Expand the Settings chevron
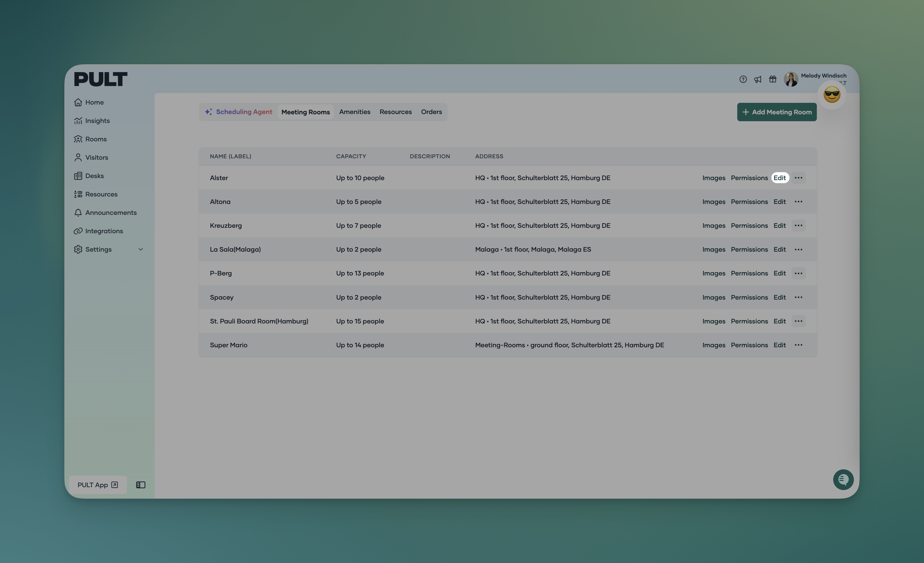The image size is (924, 563). pyautogui.click(x=140, y=249)
